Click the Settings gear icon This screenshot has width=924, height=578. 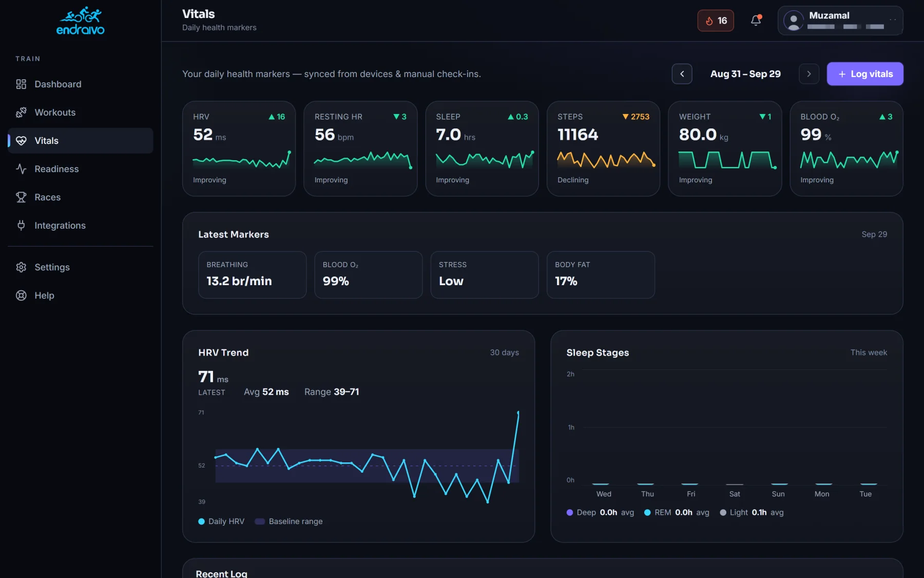(x=21, y=267)
